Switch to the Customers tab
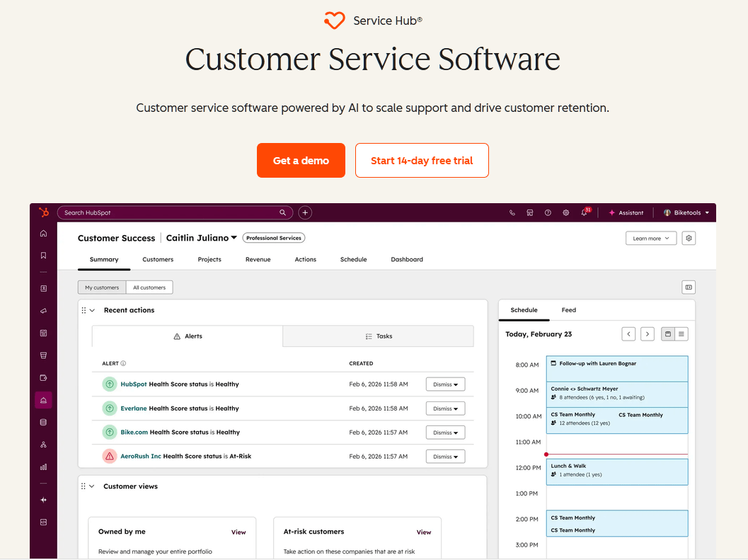The width and height of the screenshot is (748, 560). click(158, 260)
